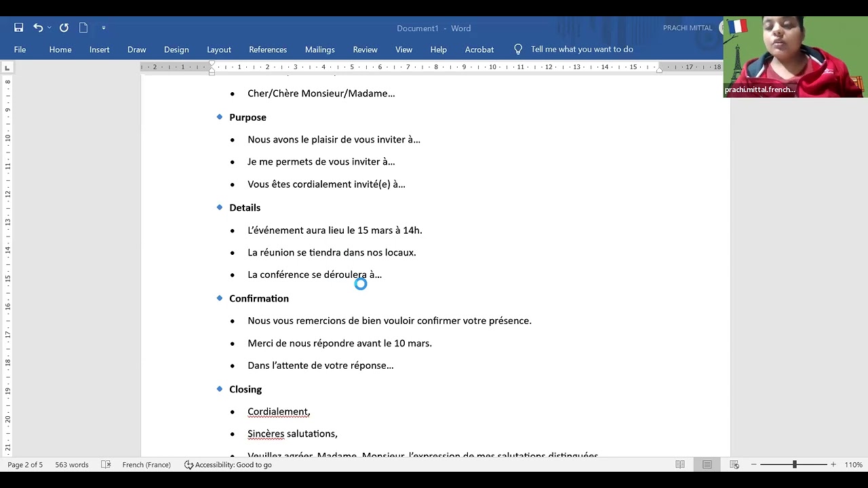The width and height of the screenshot is (868, 488).
Task: Click text Dans l'attente de votre réponse…
Action: 321,366
